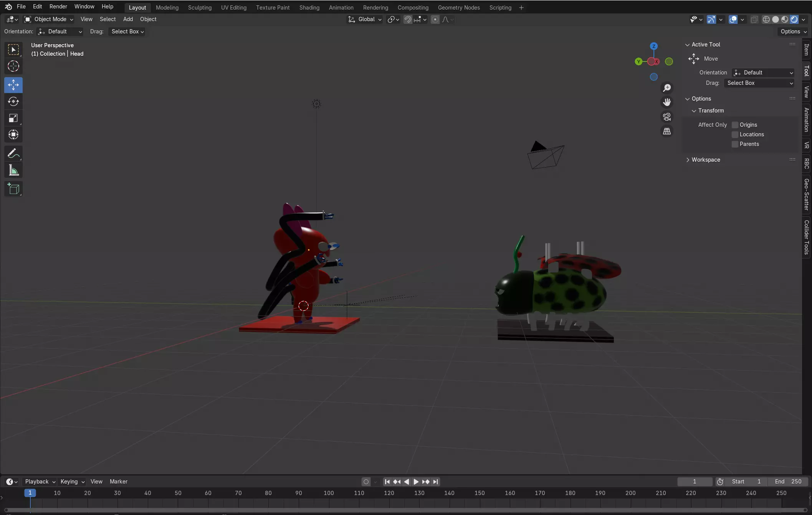Open header Drag Select Box dropdown
The height and width of the screenshot is (515, 812).
point(127,31)
